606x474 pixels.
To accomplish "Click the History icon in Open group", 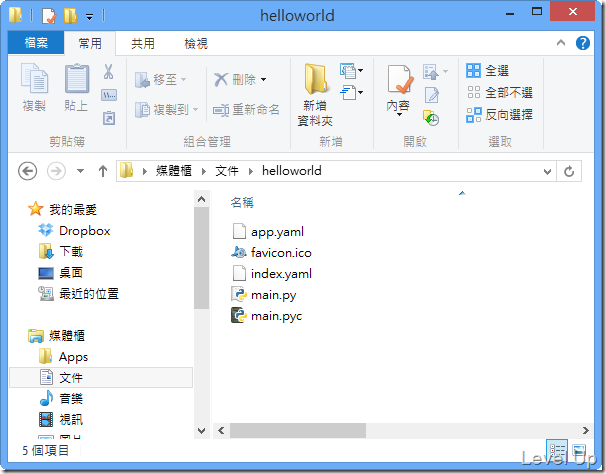I will (x=431, y=118).
